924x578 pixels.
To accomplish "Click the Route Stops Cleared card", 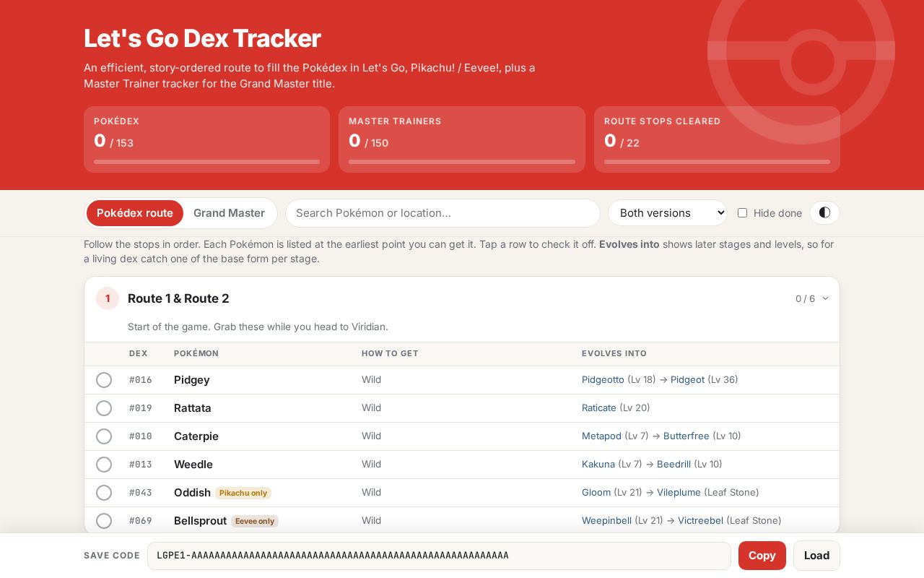I will pyautogui.click(x=717, y=139).
